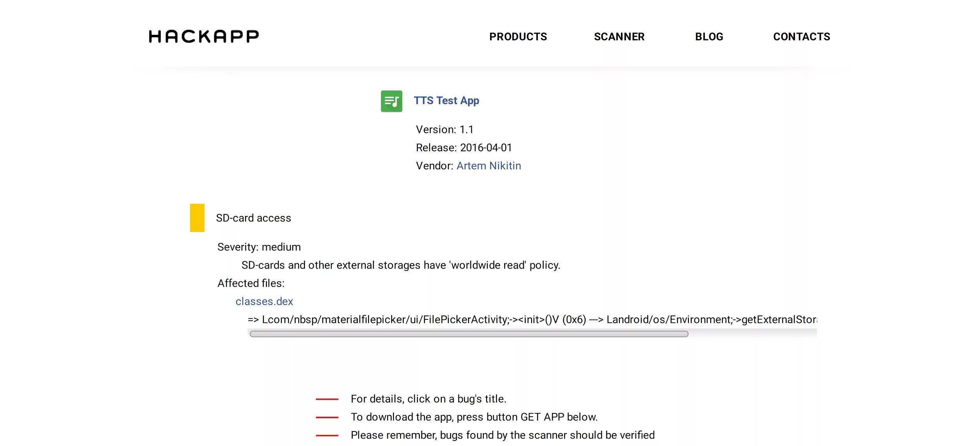Click the Affected files label
The height and width of the screenshot is (446, 980).
(251, 283)
